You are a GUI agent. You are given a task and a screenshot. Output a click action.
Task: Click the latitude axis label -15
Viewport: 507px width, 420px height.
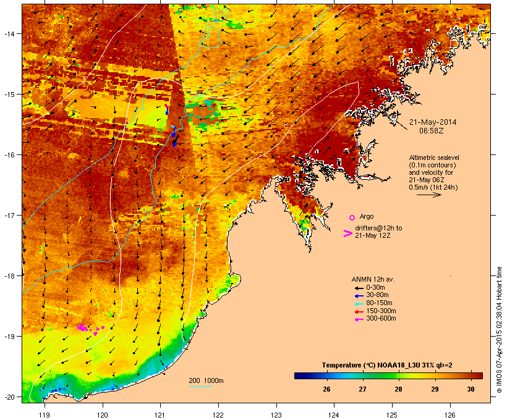click(x=9, y=94)
